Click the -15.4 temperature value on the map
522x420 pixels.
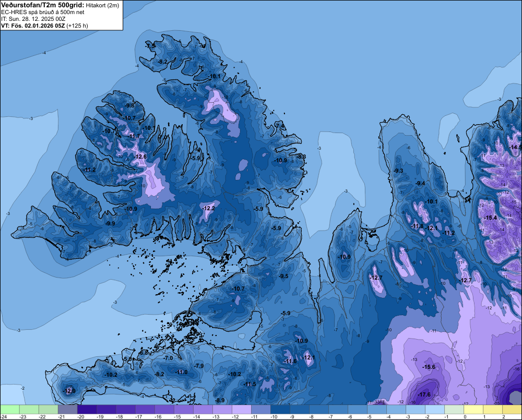[x=490, y=218]
